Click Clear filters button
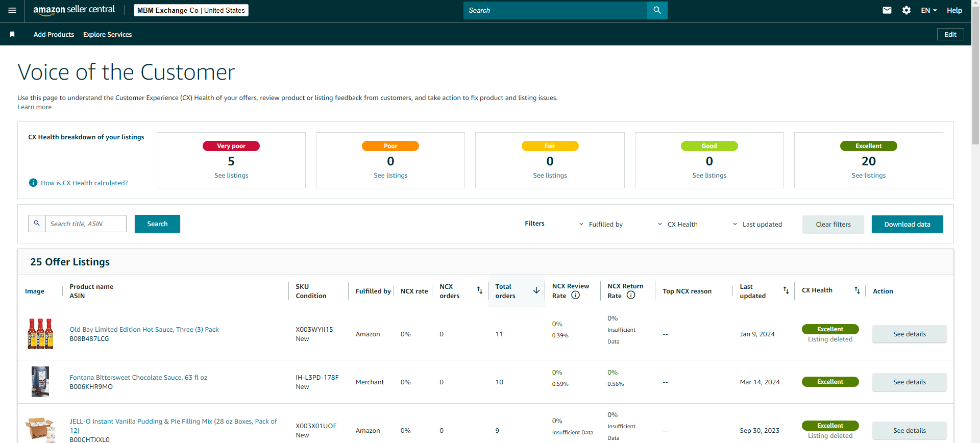 833,224
